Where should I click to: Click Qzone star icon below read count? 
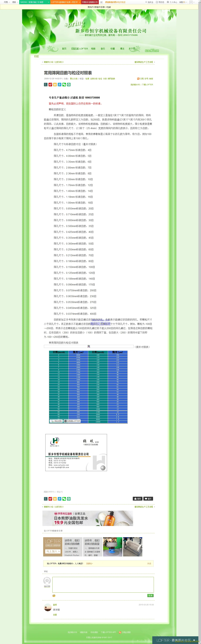55,499
